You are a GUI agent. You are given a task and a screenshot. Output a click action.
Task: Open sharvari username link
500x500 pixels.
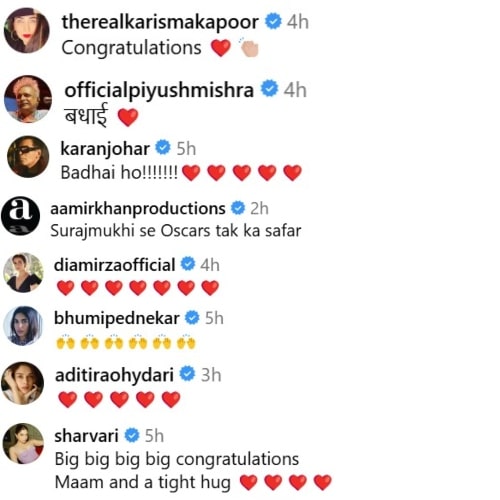click(86, 436)
